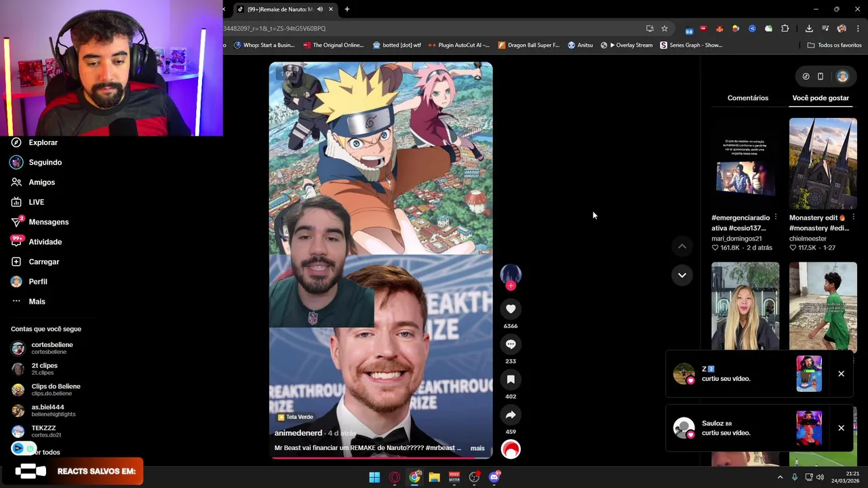The image size is (868, 488).
Task: Open Explorar in TikTok sidebar
Action: click(x=34, y=142)
